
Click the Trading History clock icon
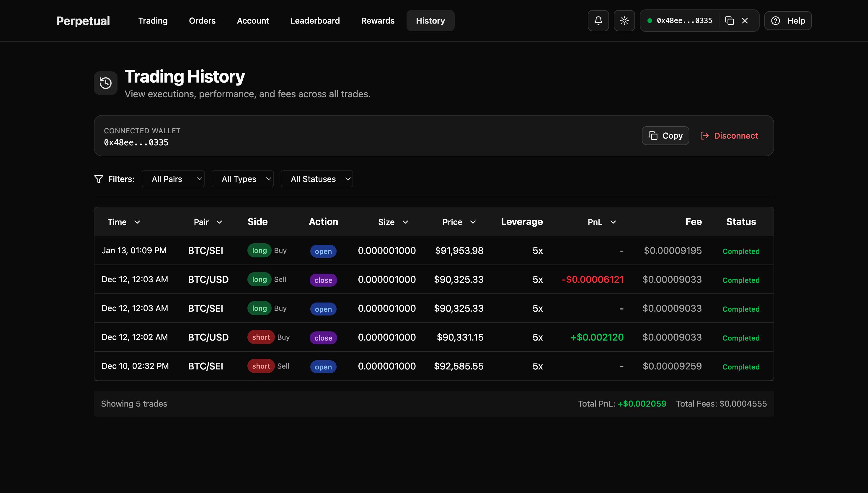click(105, 83)
